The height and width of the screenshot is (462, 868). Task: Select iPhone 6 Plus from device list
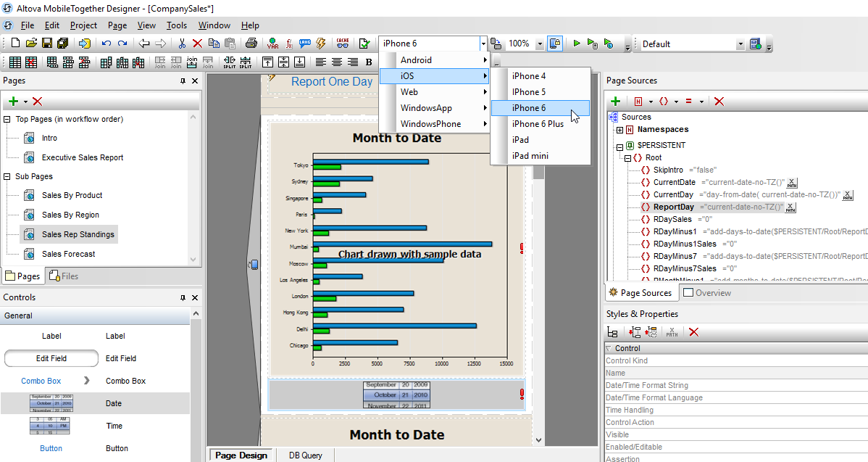pyautogui.click(x=541, y=124)
